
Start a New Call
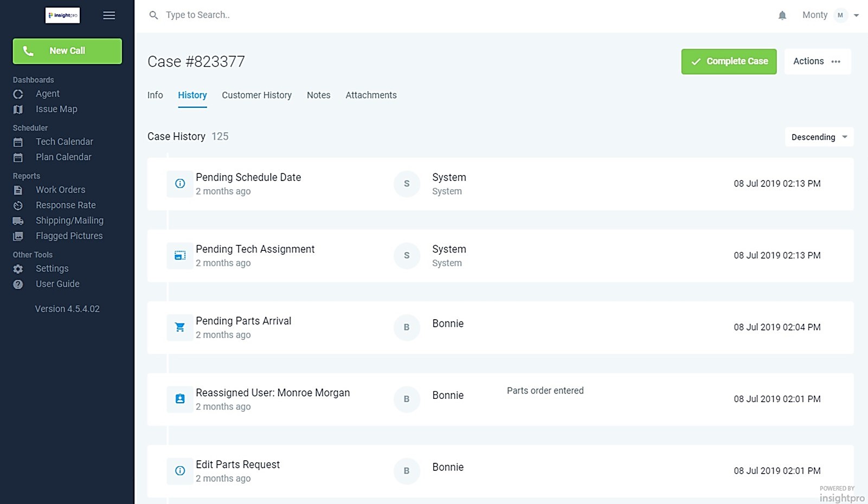pos(67,51)
